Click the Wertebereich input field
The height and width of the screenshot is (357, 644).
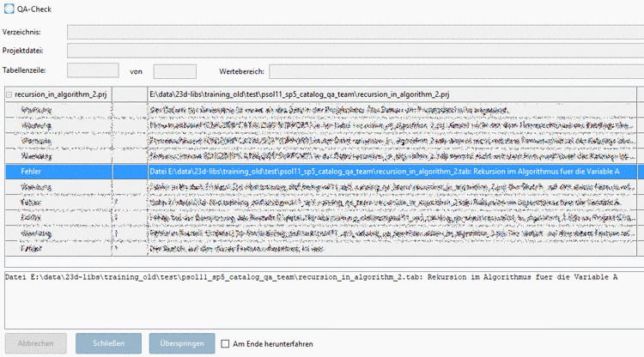pyautogui.click(x=457, y=71)
